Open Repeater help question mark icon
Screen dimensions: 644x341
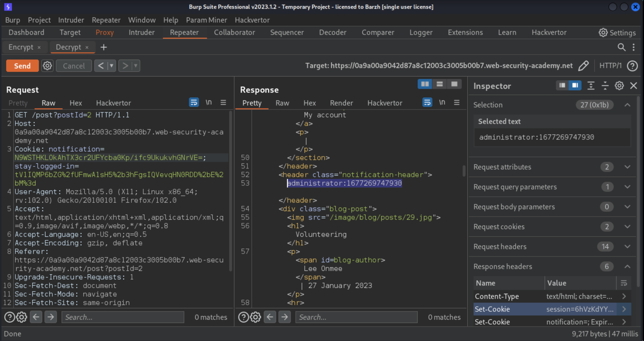[x=632, y=66]
